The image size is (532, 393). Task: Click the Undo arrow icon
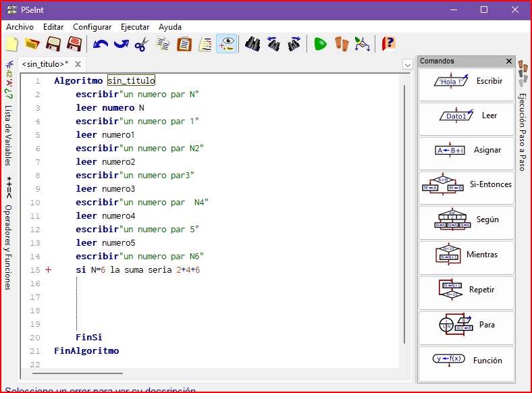tap(101, 44)
